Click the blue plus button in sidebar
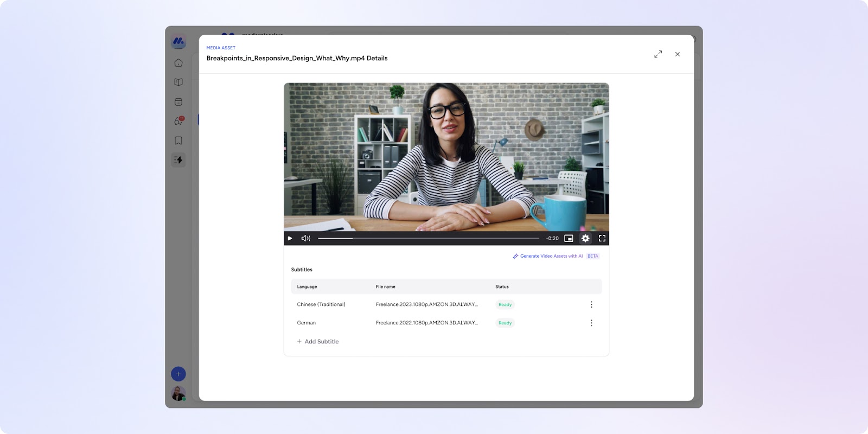This screenshot has height=434, width=868. (178, 374)
